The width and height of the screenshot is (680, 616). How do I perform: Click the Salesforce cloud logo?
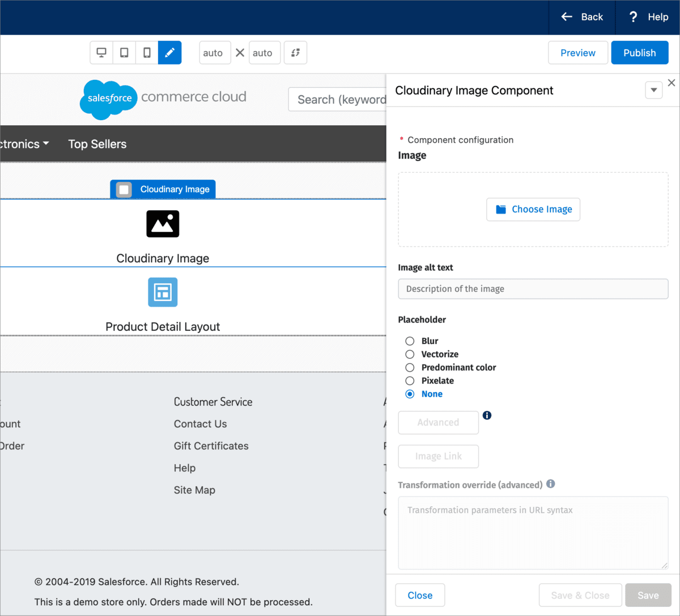109,99
